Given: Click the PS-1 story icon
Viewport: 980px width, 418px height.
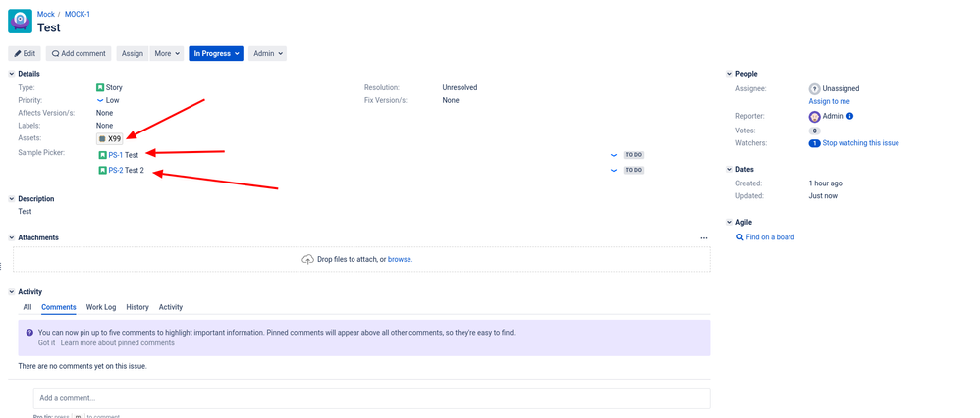Looking at the screenshot, I should pyautogui.click(x=102, y=154).
